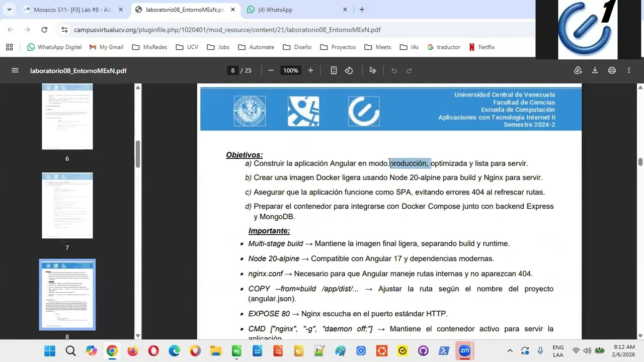The height and width of the screenshot is (362, 644).
Task: Click the page number field showing 8
Action: pos(233,70)
